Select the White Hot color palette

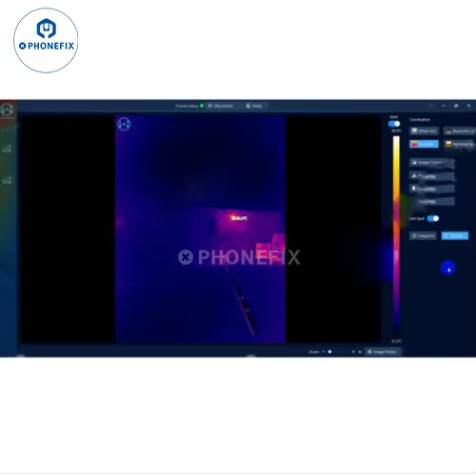424,130
